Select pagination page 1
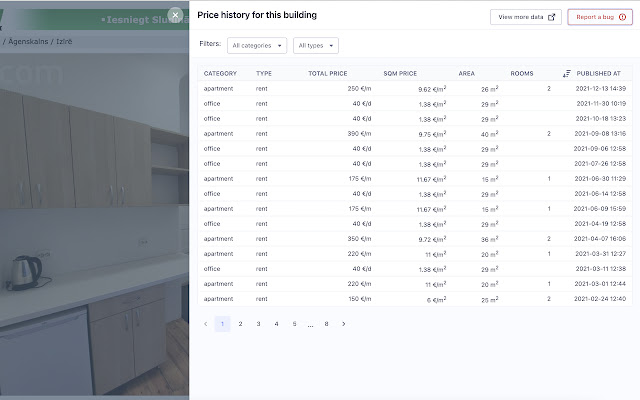This screenshot has height=400, width=640. tap(222, 324)
